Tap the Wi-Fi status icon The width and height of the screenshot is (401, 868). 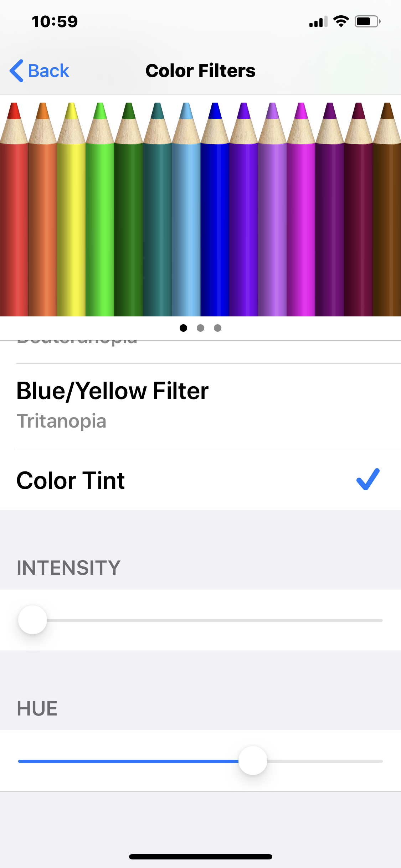(341, 21)
